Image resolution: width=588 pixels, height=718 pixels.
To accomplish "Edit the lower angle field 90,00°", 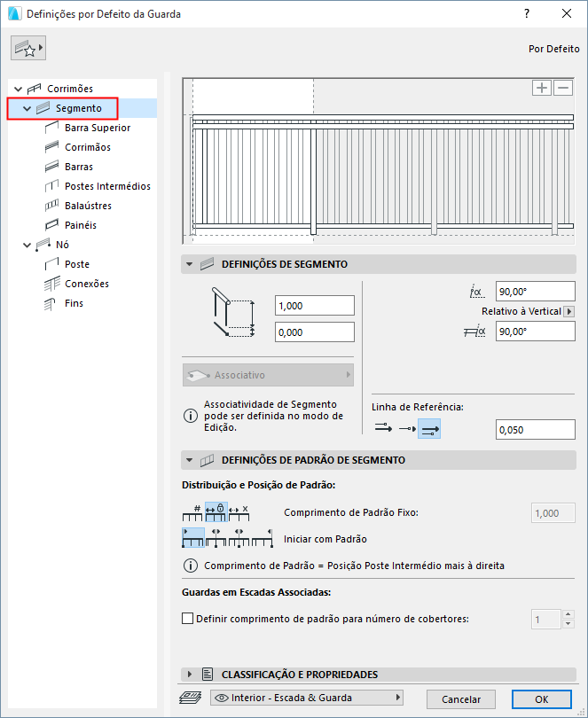I will click(536, 331).
